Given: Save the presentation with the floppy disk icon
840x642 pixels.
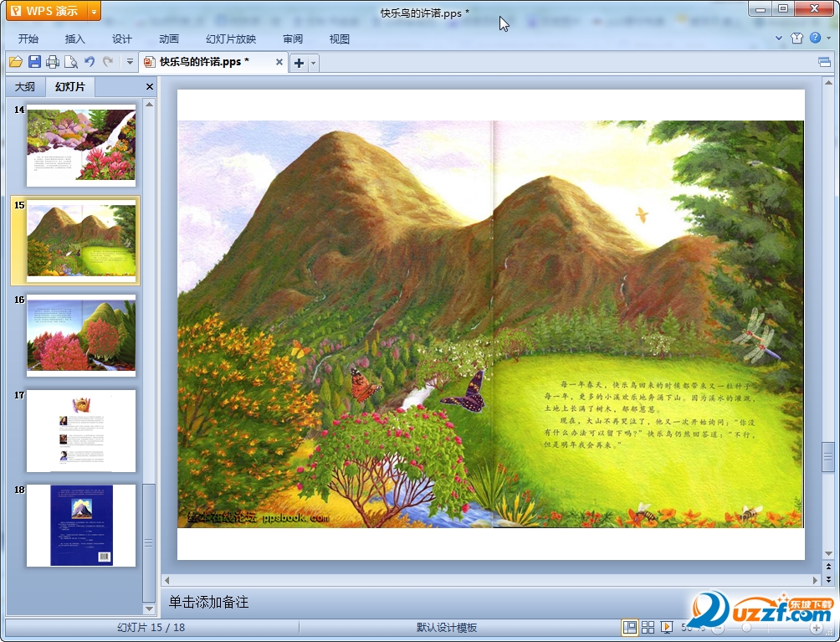Looking at the screenshot, I should [34, 62].
